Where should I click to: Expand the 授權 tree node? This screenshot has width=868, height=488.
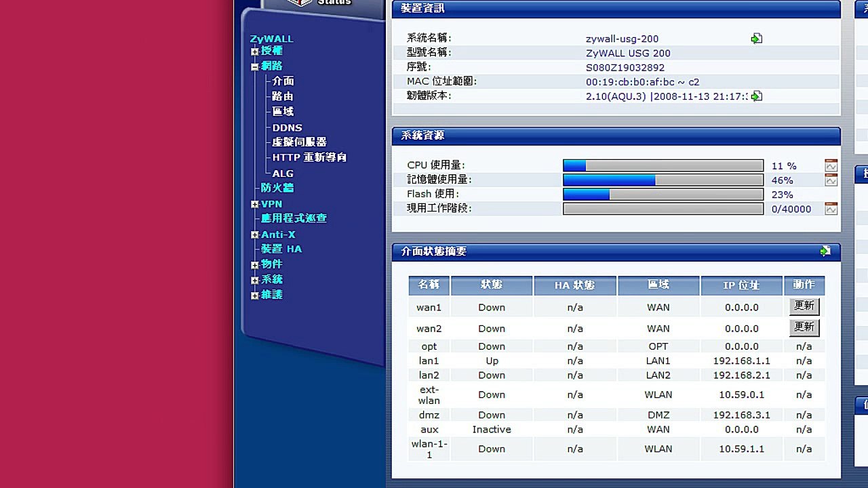(255, 52)
